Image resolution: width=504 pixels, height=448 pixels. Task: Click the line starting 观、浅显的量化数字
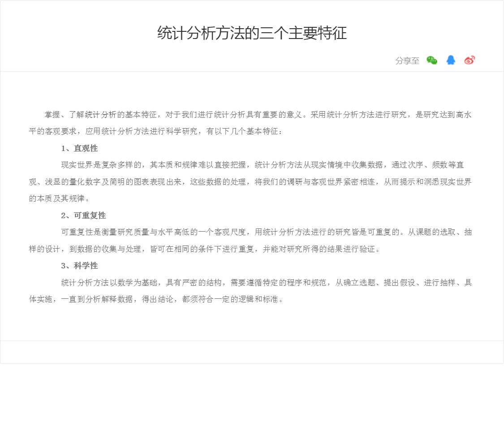coord(250,182)
